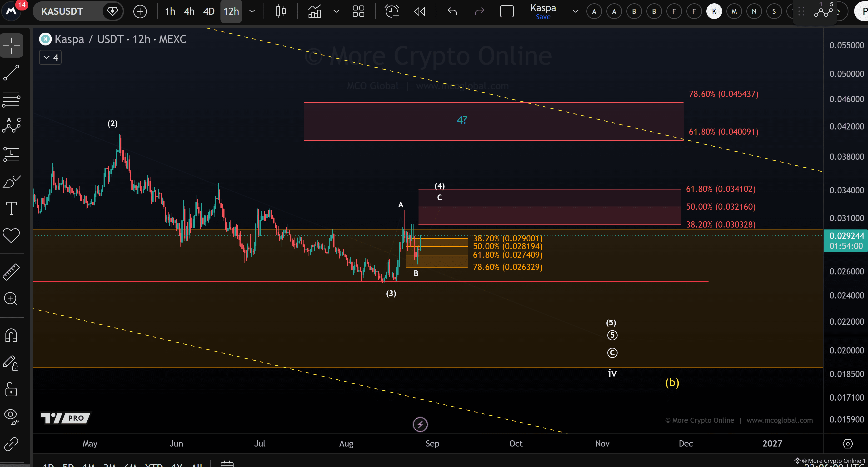Open the compare or add symbol plus button

click(x=140, y=11)
